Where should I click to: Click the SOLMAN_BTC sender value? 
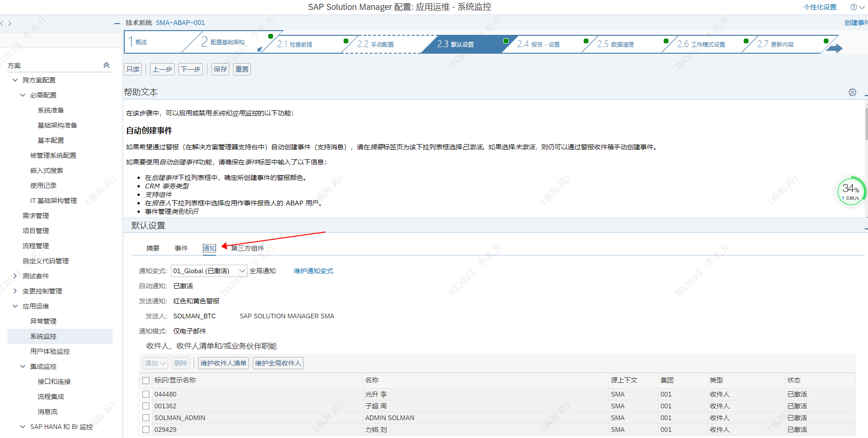pyautogui.click(x=194, y=316)
